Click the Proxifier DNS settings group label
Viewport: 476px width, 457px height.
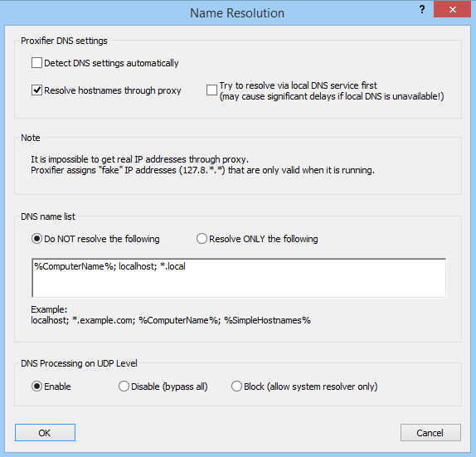pos(64,41)
